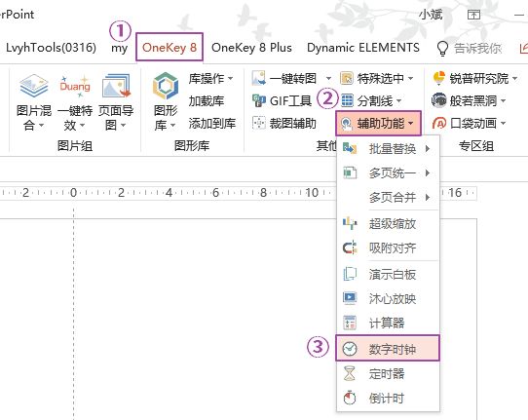Click the 多页统一 menu icon
Image resolution: width=528 pixels, height=420 pixels.
pyautogui.click(x=350, y=172)
